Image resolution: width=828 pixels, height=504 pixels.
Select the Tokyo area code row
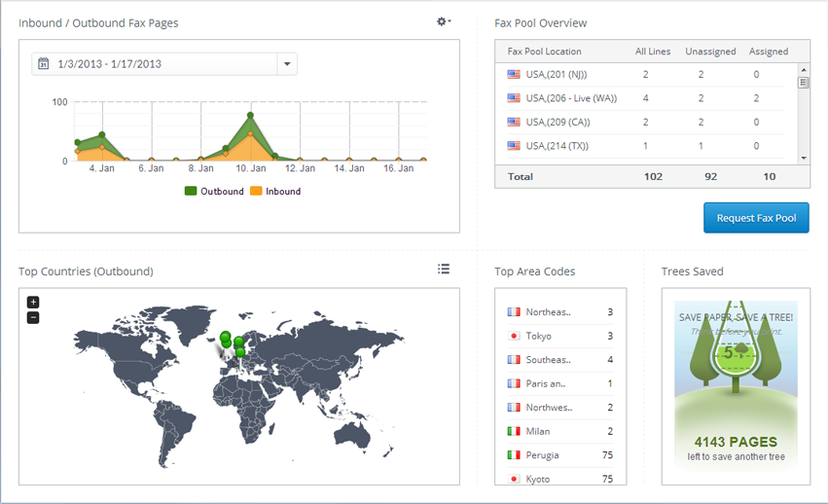(x=560, y=336)
